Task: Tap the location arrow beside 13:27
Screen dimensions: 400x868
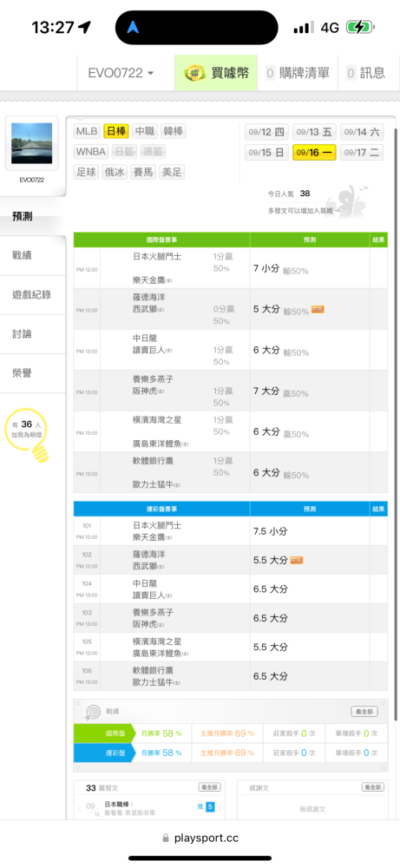Action: 84,27
